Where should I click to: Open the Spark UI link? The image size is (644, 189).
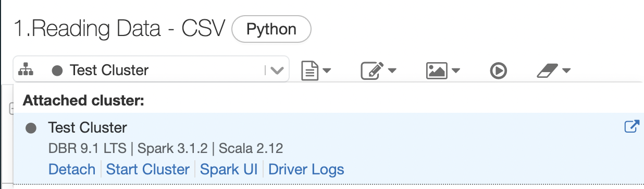(x=229, y=169)
